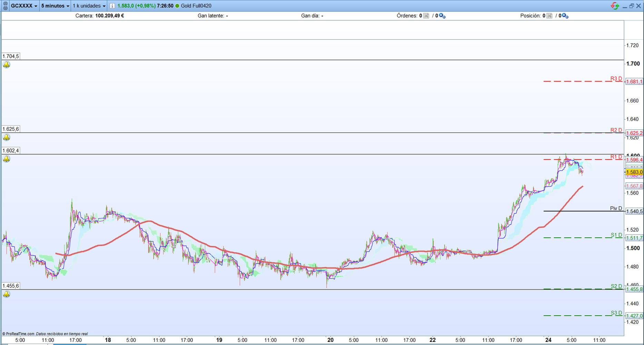Click date marker 19 on time axis

(x=219, y=340)
